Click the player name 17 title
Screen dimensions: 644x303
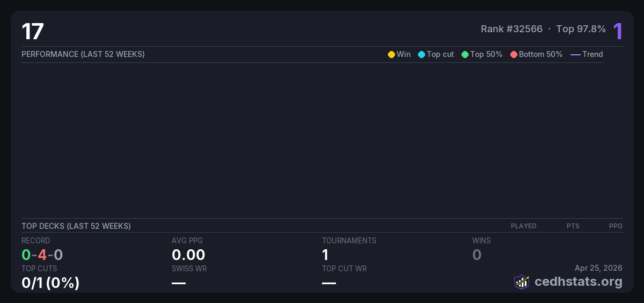point(32,32)
